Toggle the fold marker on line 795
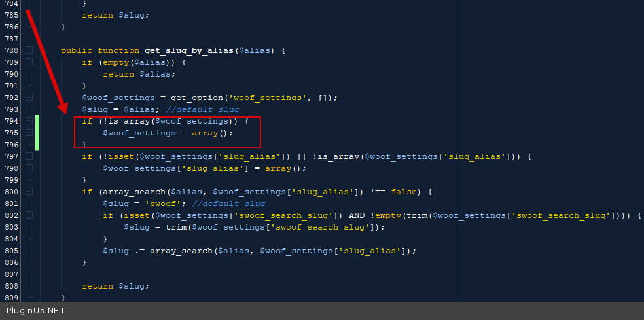This screenshot has width=644, height=320. click(29, 133)
